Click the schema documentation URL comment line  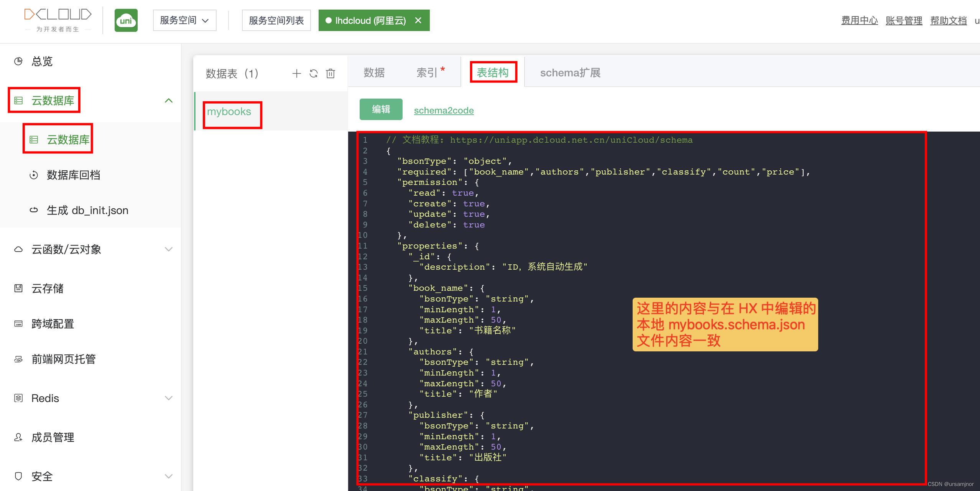click(539, 140)
